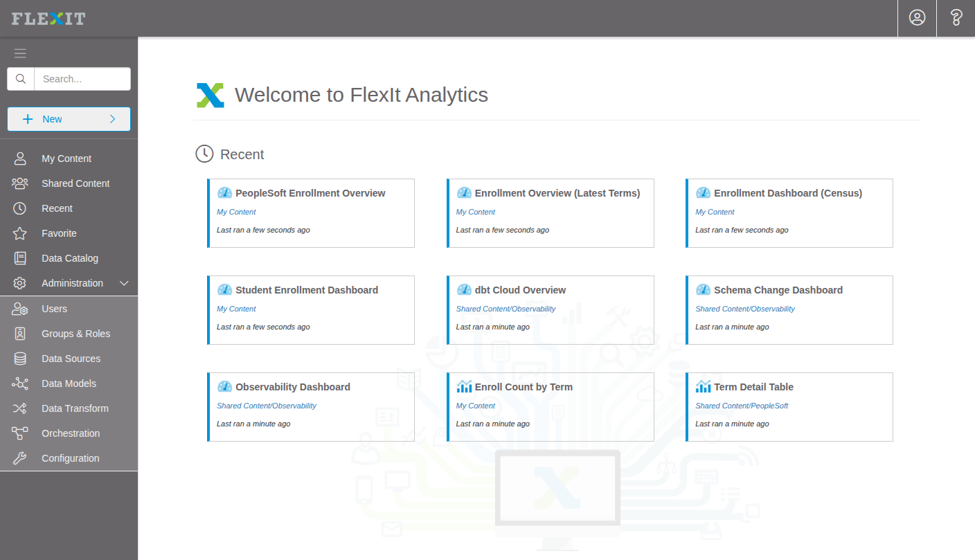This screenshot has width=975, height=560.
Task: Click the gauge icon on Schema Change Dashboard
Action: point(703,290)
